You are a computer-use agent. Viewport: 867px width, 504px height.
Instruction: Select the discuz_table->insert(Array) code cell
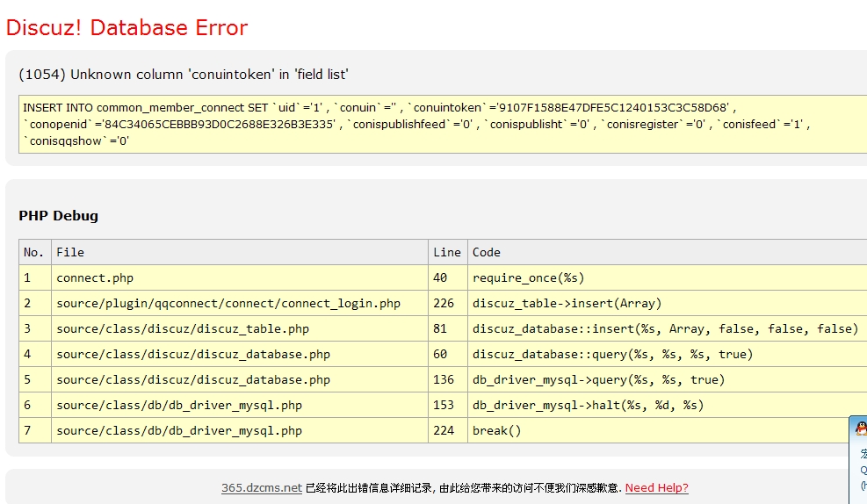668,304
